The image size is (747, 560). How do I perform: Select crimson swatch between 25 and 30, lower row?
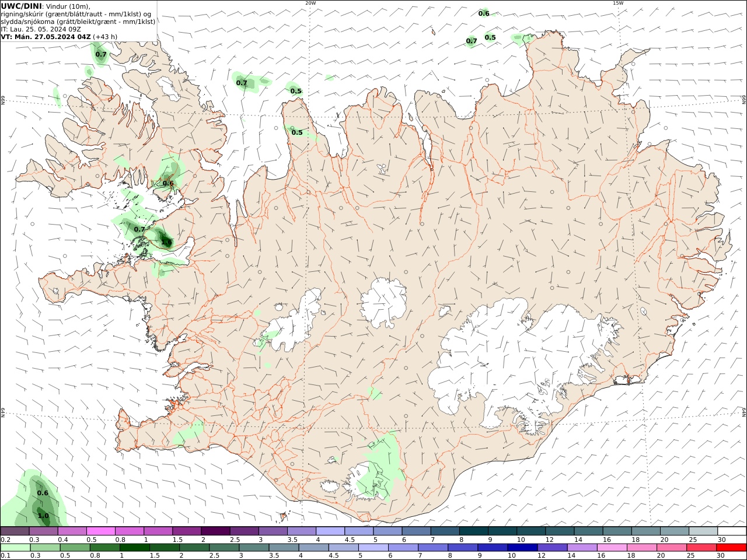pos(701,548)
